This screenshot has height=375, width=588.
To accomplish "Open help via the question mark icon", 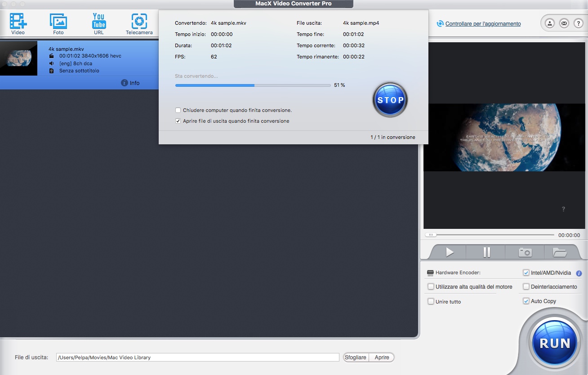I will [x=578, y=23].
